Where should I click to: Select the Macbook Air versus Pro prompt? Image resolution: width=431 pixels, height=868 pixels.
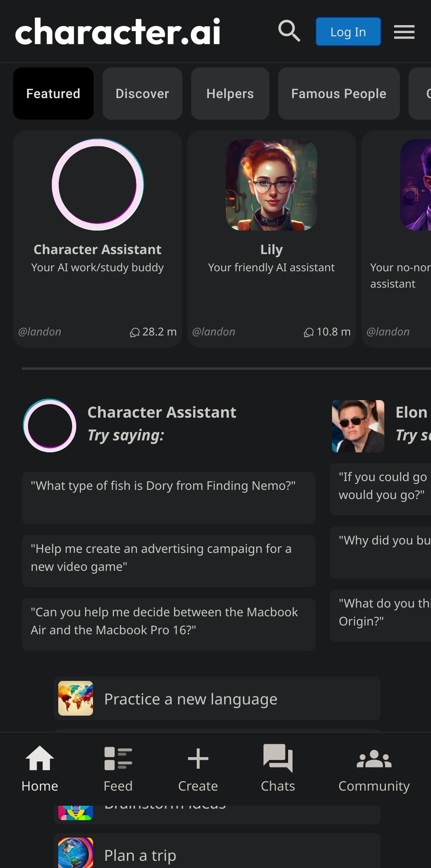[x=169, y=624]
